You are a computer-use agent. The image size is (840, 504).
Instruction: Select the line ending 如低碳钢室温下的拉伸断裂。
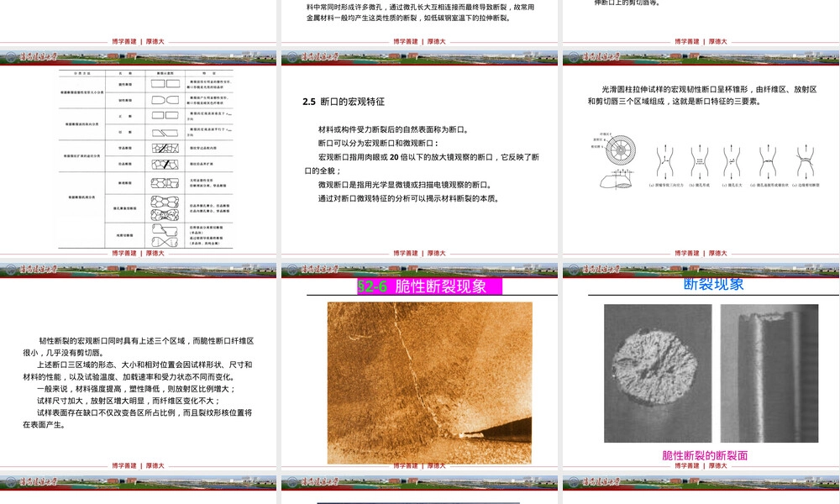coord(410,18)
